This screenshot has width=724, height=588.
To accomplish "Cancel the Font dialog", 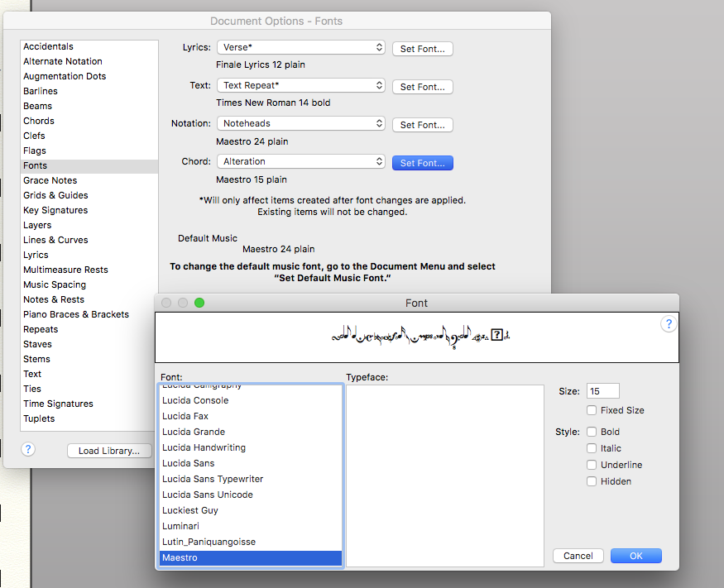I will [x=578, y=556].
